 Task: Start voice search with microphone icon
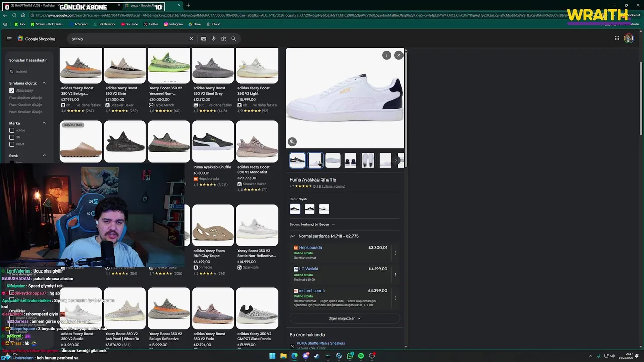(x=214, y=39)
